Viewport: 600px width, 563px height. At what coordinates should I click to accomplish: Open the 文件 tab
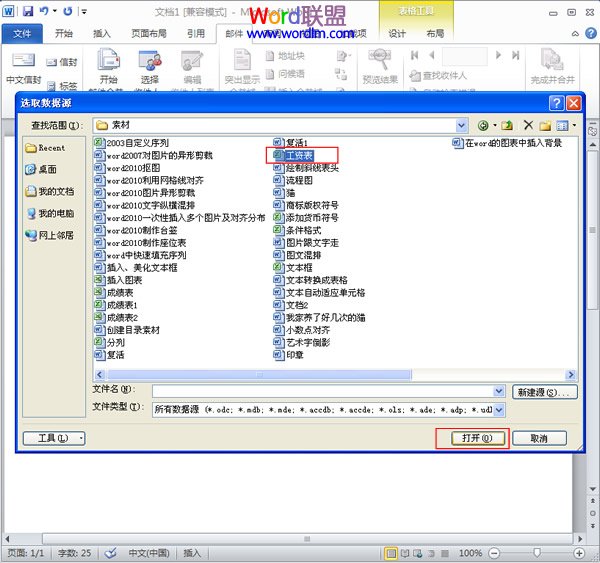coord(22,33)
